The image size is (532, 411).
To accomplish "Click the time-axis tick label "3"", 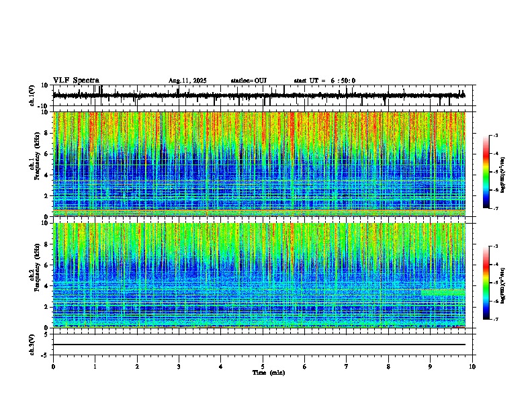I will [179, 367].
